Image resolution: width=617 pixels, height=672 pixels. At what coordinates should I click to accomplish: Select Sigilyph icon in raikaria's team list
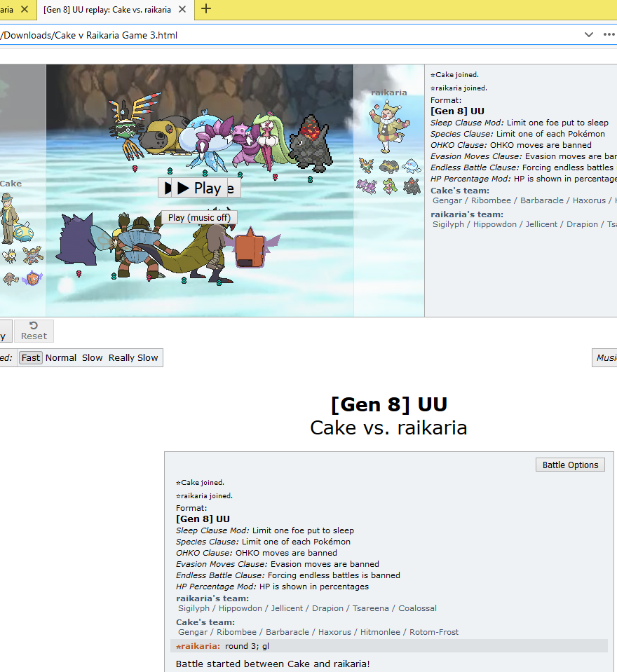click(x=366, y=165)
